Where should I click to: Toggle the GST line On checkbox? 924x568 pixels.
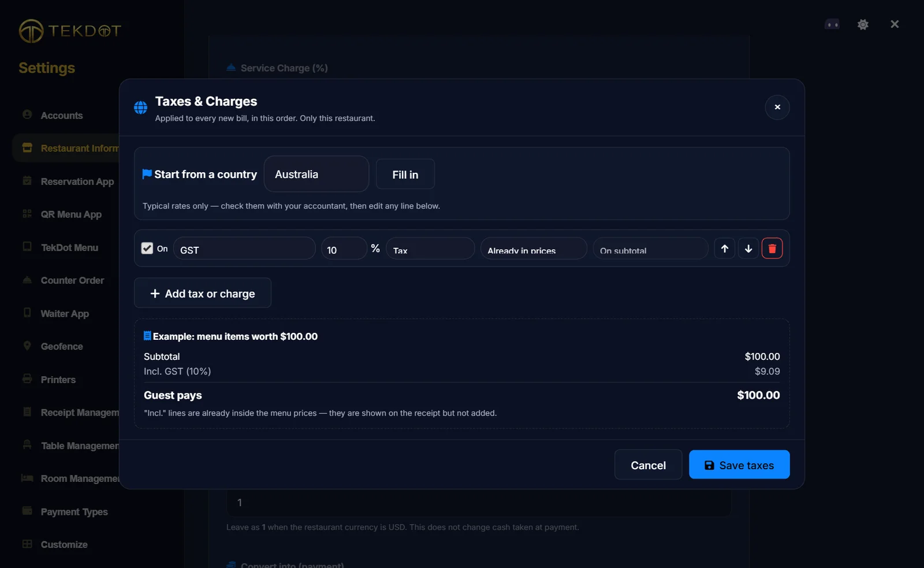coord(147,248)
